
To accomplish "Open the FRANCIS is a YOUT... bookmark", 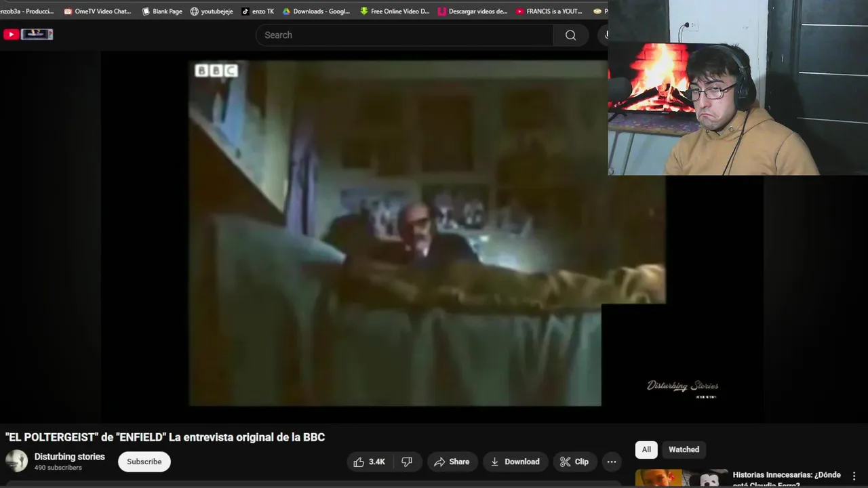I will pos(549,11).
